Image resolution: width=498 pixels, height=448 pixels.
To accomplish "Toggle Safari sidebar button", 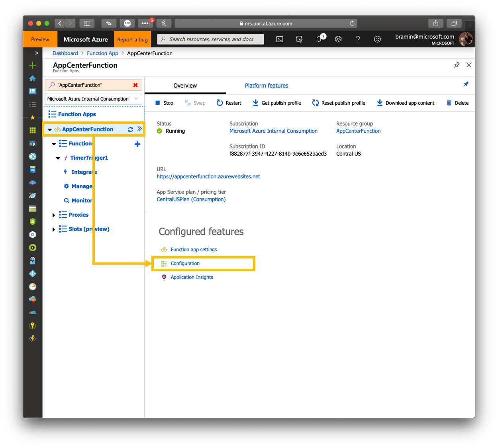I will click(87, 23).
